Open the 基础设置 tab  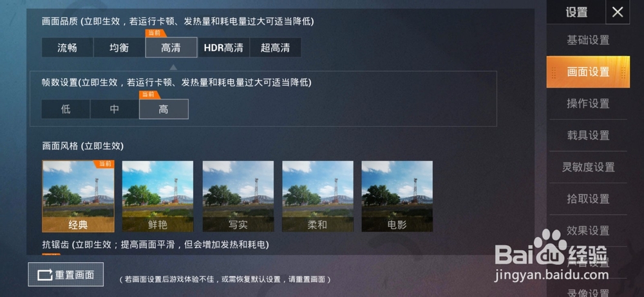point(588,40)
